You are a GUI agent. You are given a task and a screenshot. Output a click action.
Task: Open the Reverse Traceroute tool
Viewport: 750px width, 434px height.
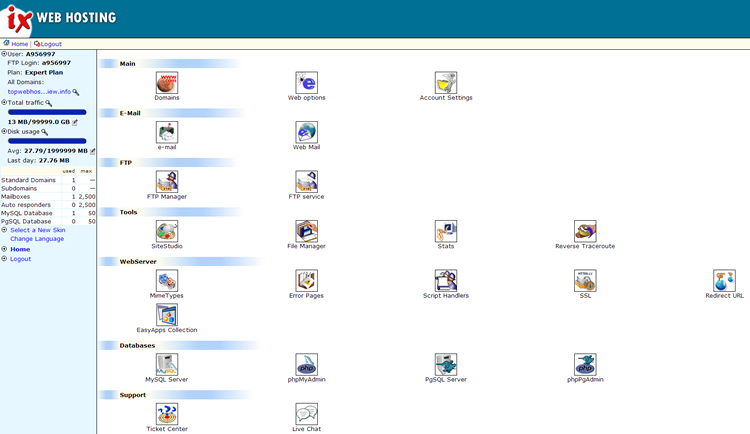(585, 231)
